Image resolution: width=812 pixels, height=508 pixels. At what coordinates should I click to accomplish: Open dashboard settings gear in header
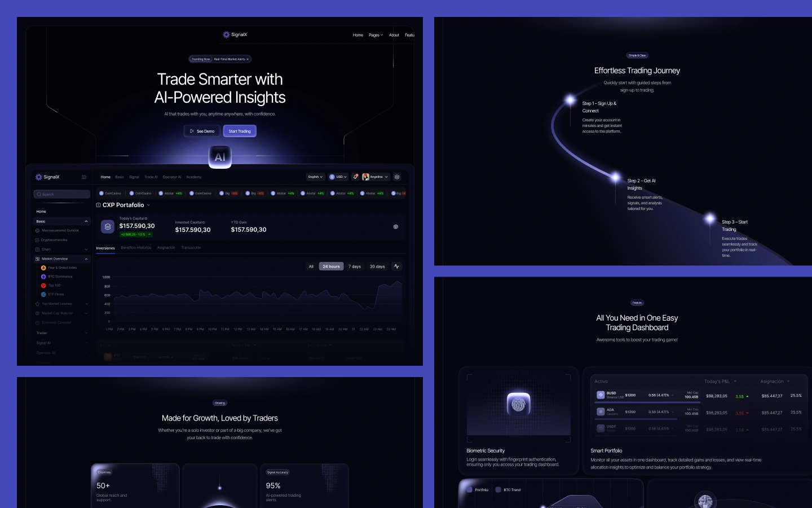[397, 177]
